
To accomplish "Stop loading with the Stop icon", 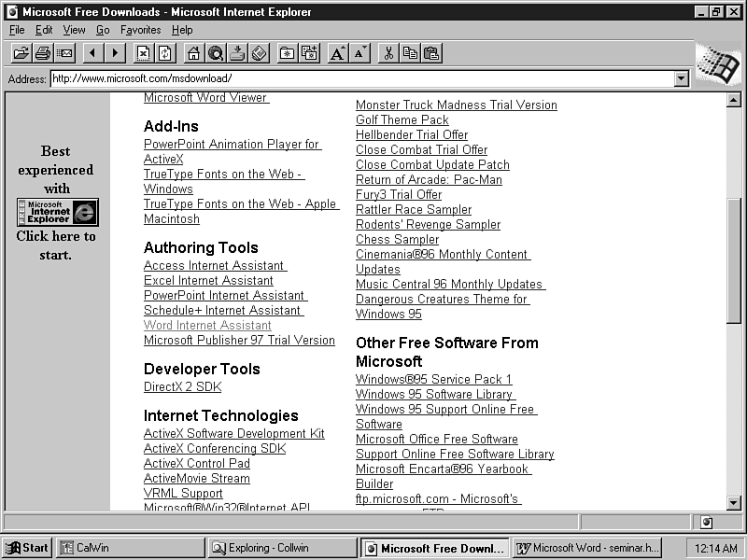I will click(x=144, y=53).
